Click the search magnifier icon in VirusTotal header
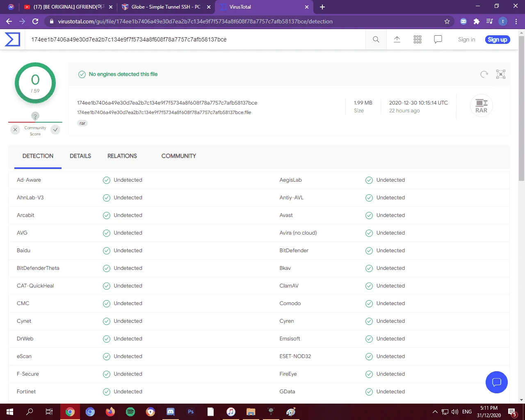The height and width of the screenshot is (420, 525). coord(376,39)
